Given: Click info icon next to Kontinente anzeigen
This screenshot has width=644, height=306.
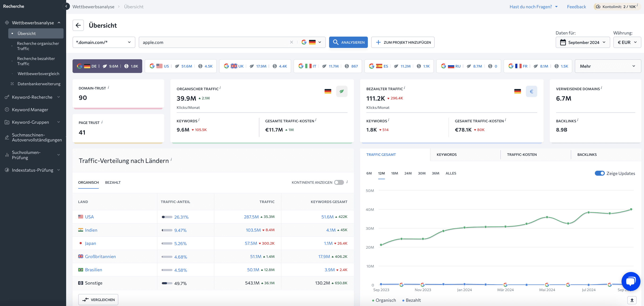Looking at the screenshot, I should pos(347,182).
